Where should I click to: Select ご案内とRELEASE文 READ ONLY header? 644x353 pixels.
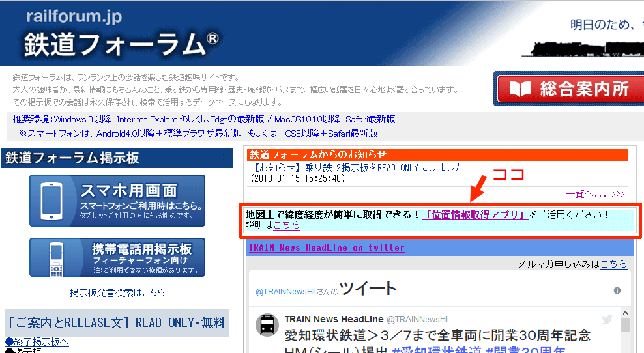tap(117, 322)
